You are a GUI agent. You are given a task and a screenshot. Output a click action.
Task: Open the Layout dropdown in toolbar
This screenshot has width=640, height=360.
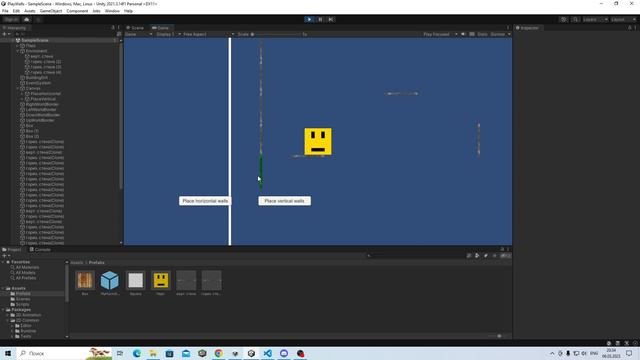[623, 20]
